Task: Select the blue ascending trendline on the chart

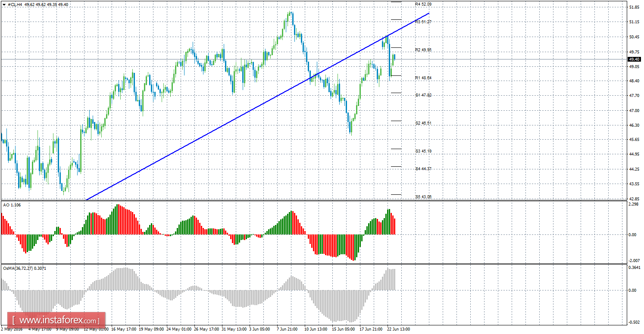Action: [x=259, y=107]
